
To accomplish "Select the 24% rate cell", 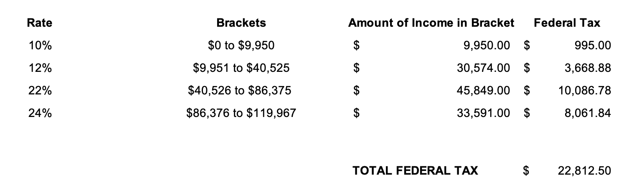I will (x=40, y=113).
